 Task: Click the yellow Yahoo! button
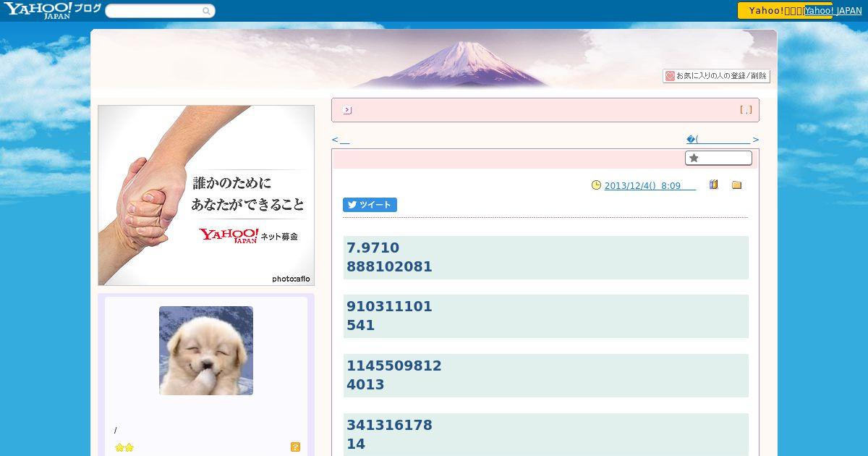[x=771, y=10]
